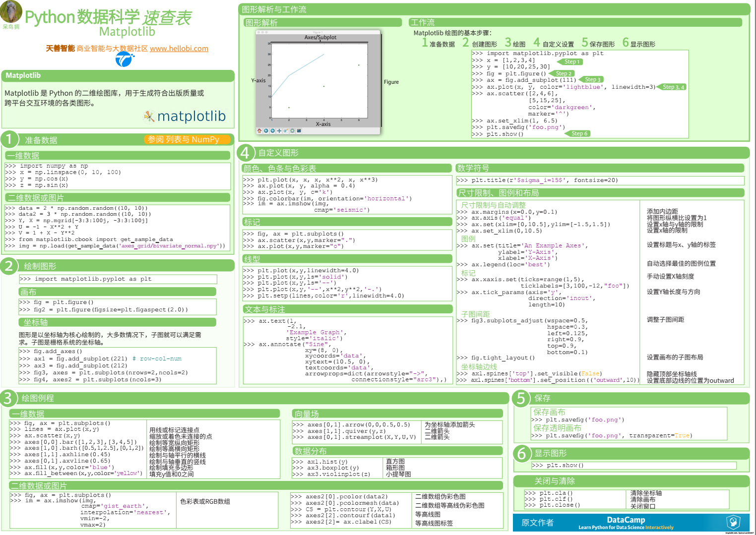Click the Save floppy icon in Figure toolbar

pos(299,131)
